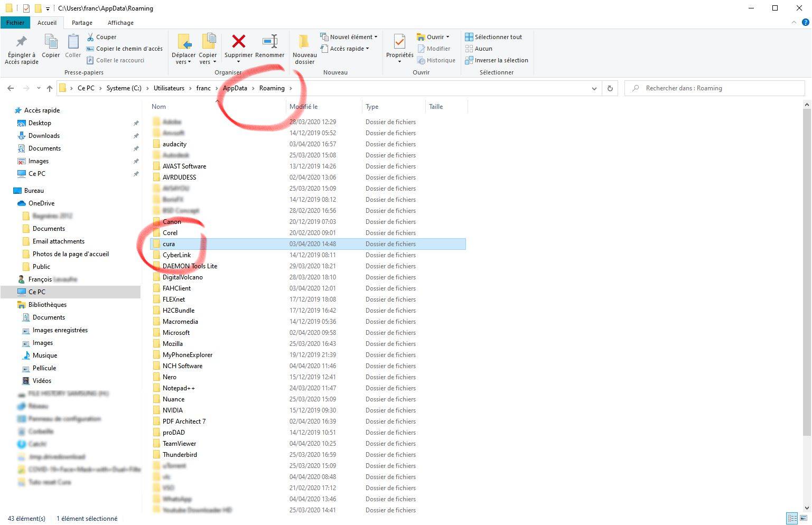Viewport: 812px width, 525px height.
Task: Click Sélectionner tout
Action: (493, 37)
